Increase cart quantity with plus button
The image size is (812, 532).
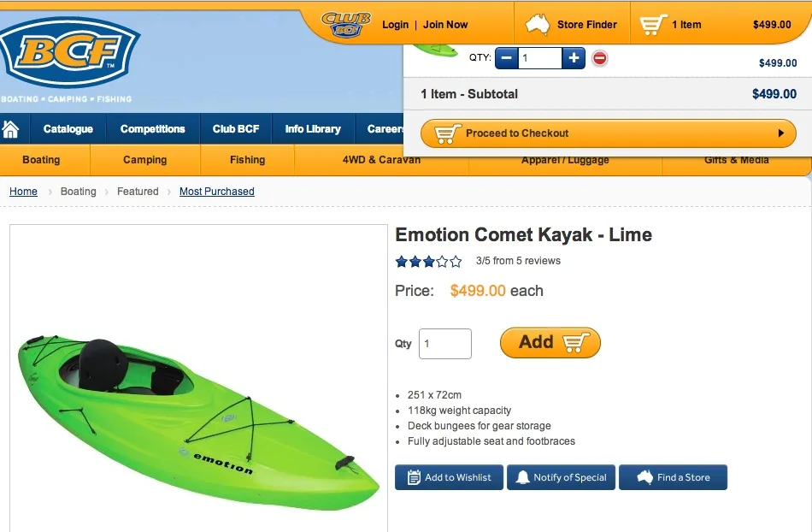(x=574, y=58)
